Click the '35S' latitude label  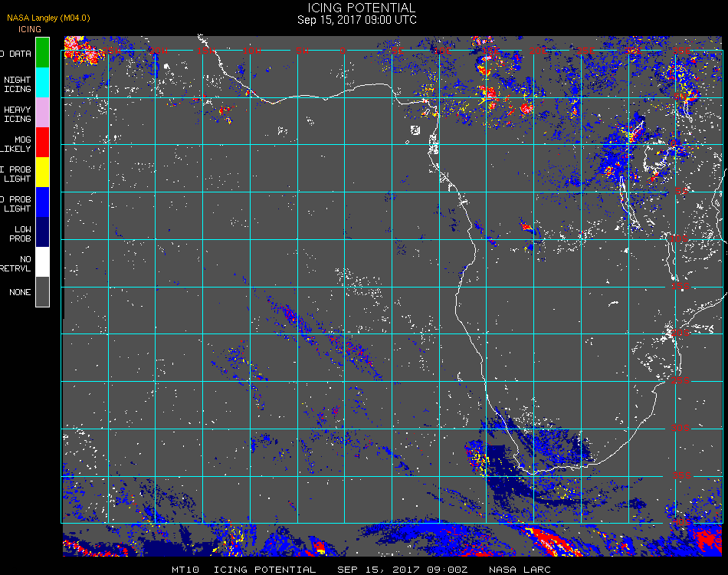pyautogui.click(x=682, y=475)
